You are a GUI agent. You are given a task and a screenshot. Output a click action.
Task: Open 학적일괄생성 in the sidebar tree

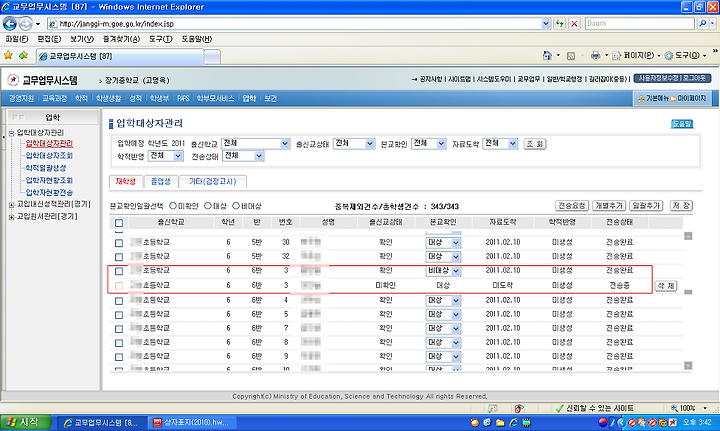46,168
